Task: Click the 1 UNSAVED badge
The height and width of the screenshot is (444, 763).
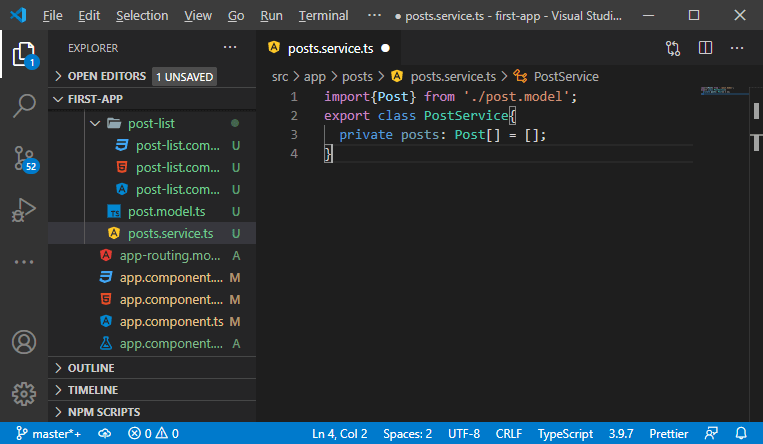Action: (184, 77)
